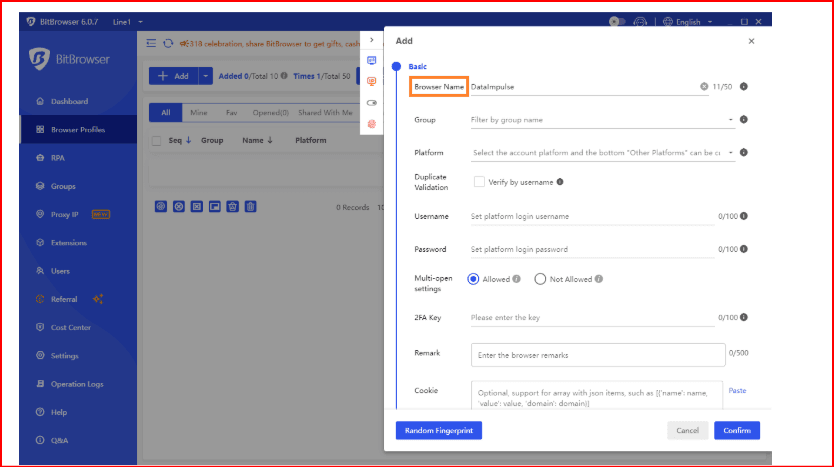Expand the Platform selection dropdown

coord(602,153)
